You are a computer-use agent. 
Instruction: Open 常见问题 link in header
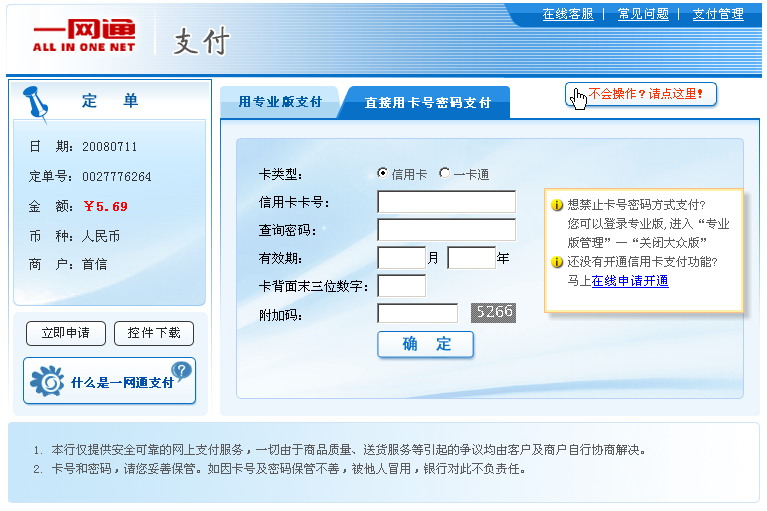click(643, 14)
